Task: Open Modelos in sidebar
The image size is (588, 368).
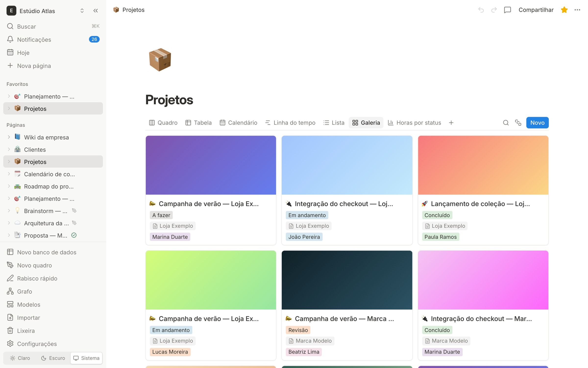Action: tap(53, 304)
